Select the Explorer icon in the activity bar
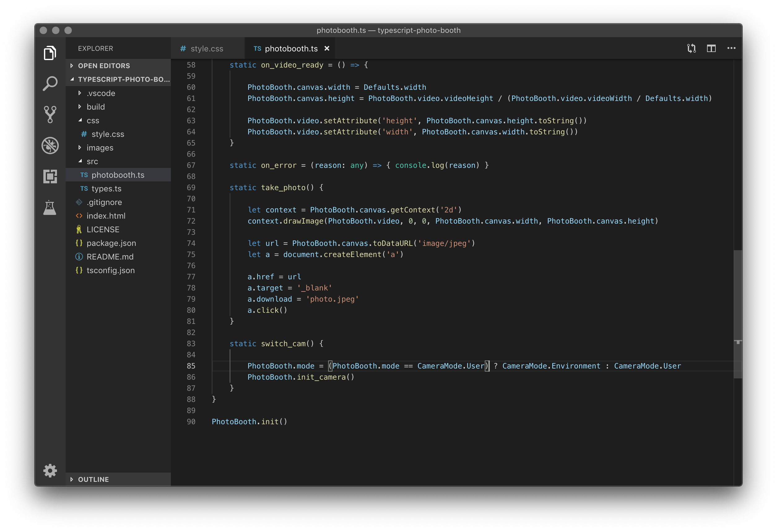Screen dimensions: 777x532 [x=50, y=53]
